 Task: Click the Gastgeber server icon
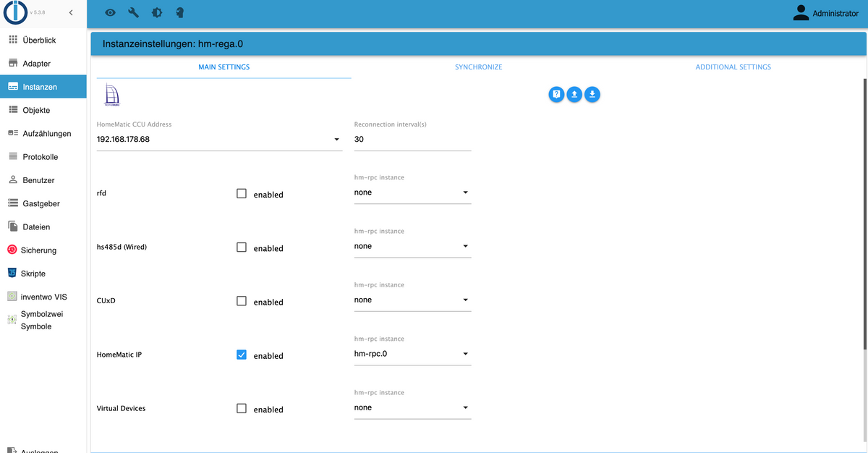point(12,203)
